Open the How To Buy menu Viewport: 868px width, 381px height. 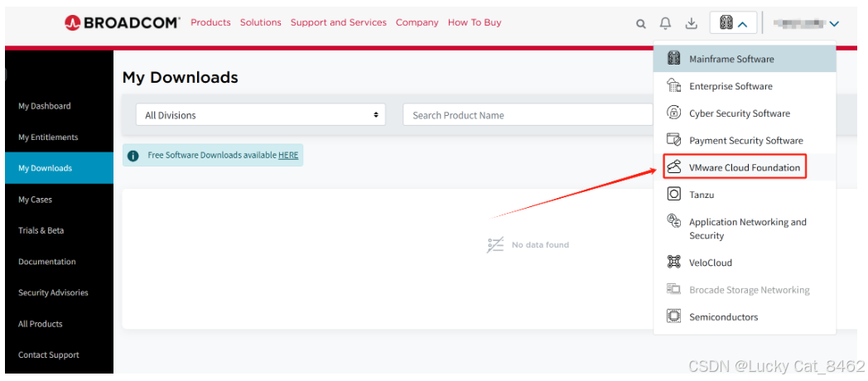pyautogui.click(x=475, y=22)
